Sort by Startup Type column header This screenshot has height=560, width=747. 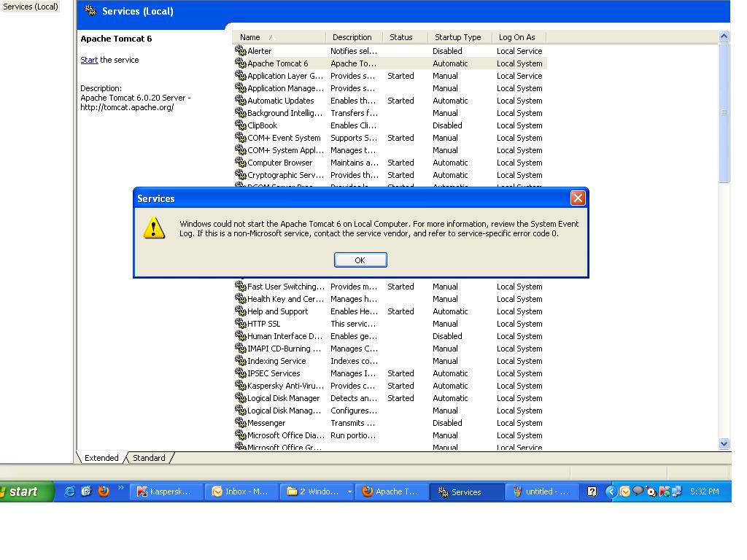coord(460,37)
